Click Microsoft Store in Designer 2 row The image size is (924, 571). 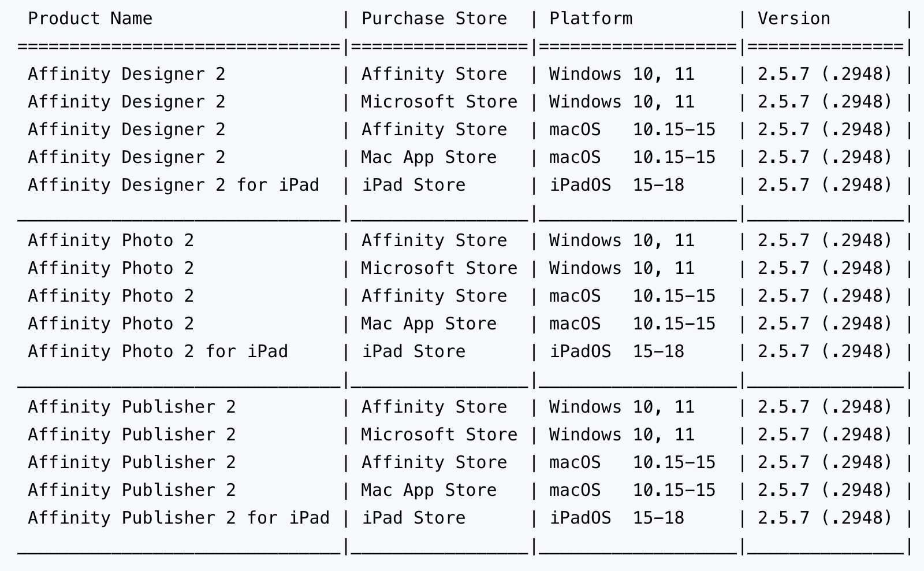click(439, 102)
